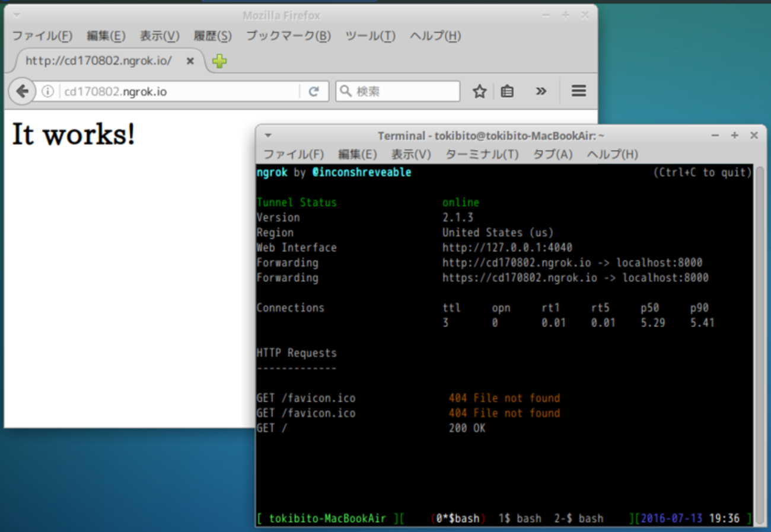771x532 pixels.
Task: Click the site info icon in address bar
Action: pos(47,91)
